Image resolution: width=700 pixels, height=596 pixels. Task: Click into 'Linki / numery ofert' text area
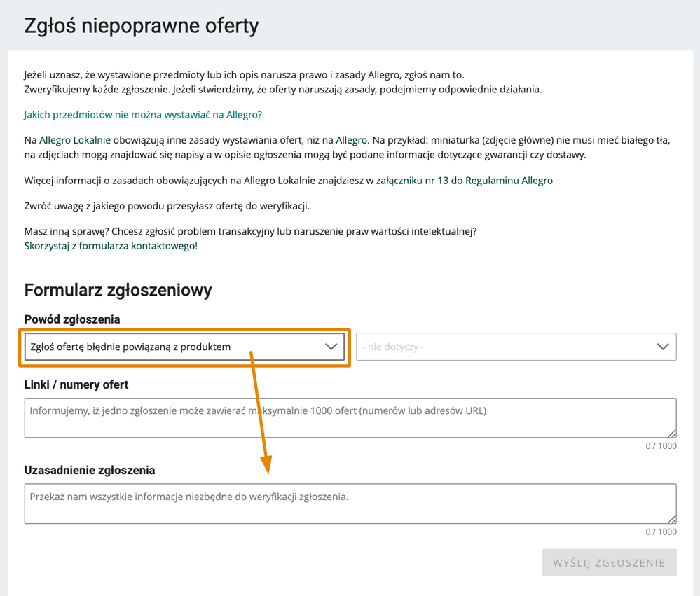coord(350,418)
